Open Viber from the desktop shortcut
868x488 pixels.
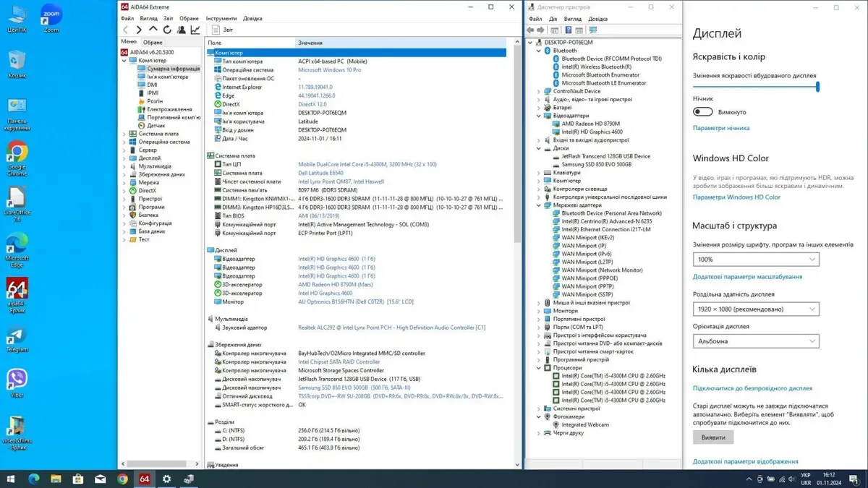coord(17,379)
